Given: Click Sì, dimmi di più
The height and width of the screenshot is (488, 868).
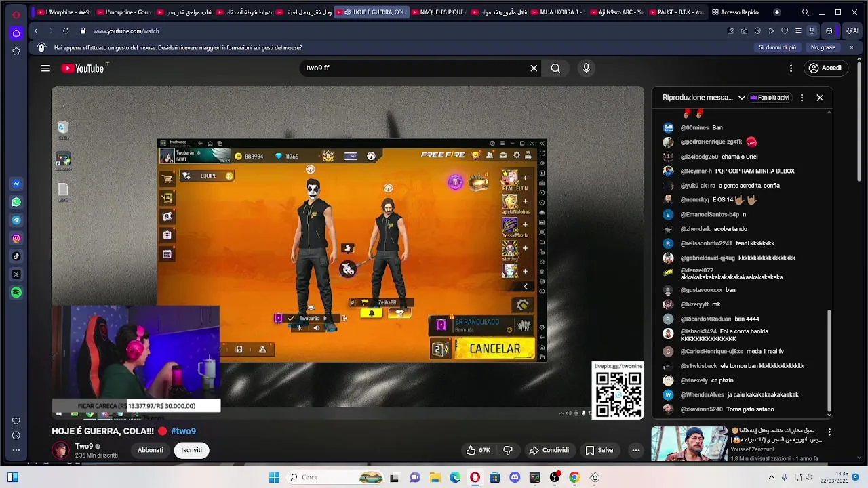Looking at the screenshot, I should tap(777, 47).
